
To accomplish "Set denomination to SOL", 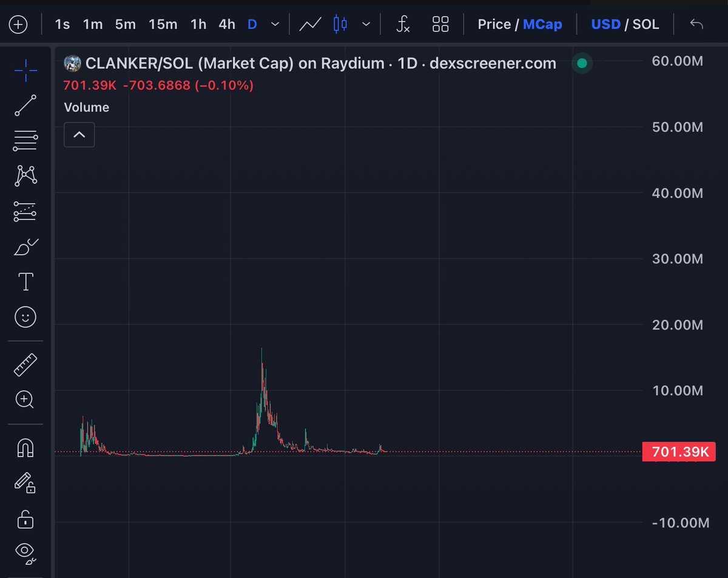I will pyautogui.click(x=645, y=25).
